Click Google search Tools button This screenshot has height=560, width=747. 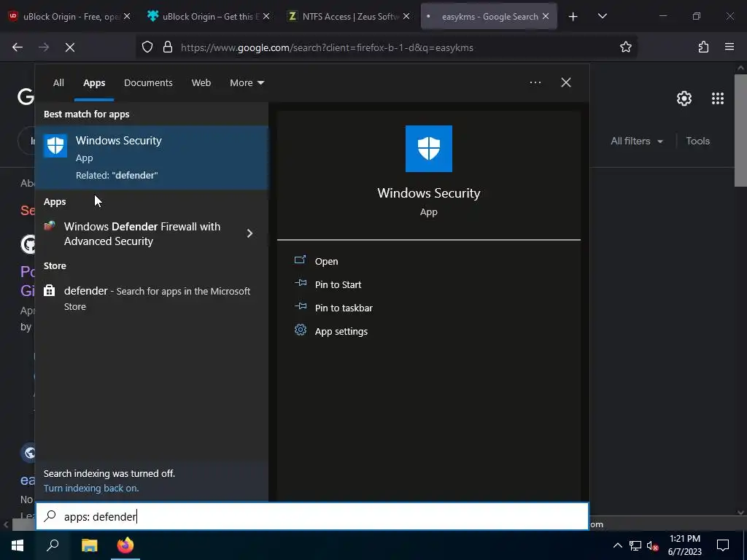click(697, 141)
